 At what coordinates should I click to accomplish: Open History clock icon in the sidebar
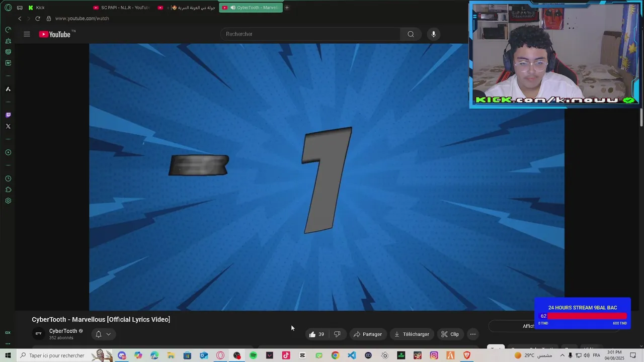8,178
